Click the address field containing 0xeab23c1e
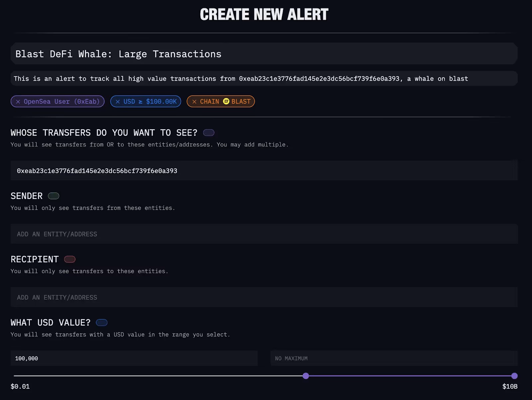 click(264, 171)
